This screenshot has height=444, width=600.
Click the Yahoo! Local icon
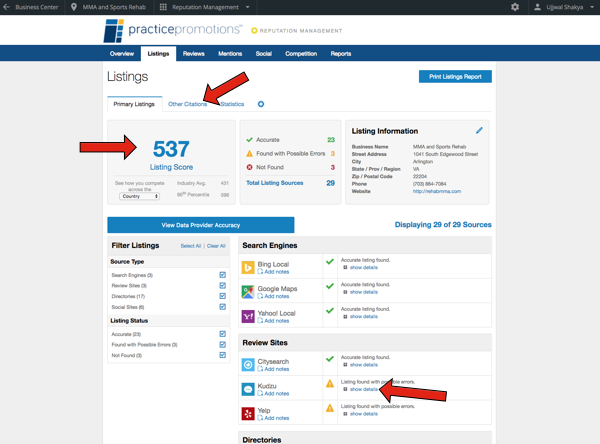[249, 316]
